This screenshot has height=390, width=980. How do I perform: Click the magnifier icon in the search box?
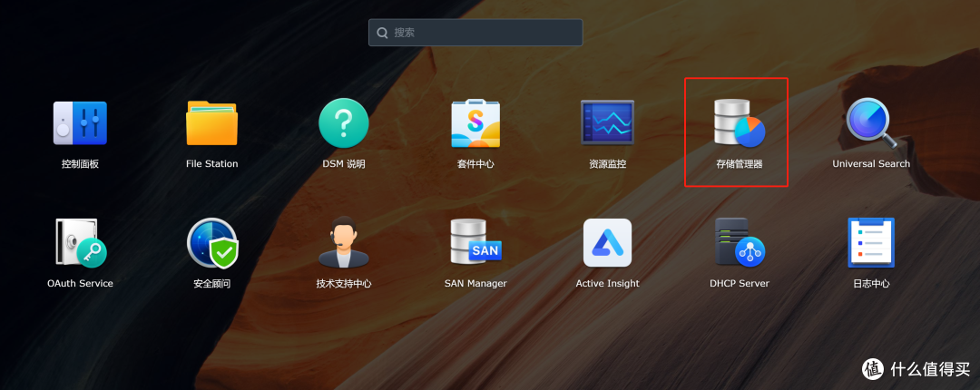tap(382, 33)
